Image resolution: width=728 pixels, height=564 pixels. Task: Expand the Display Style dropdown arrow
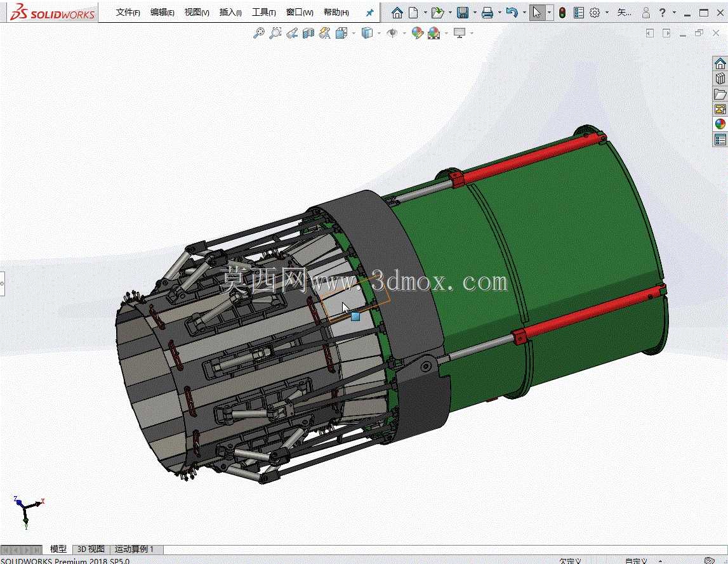pyautogui.click(x=379, y=33)
